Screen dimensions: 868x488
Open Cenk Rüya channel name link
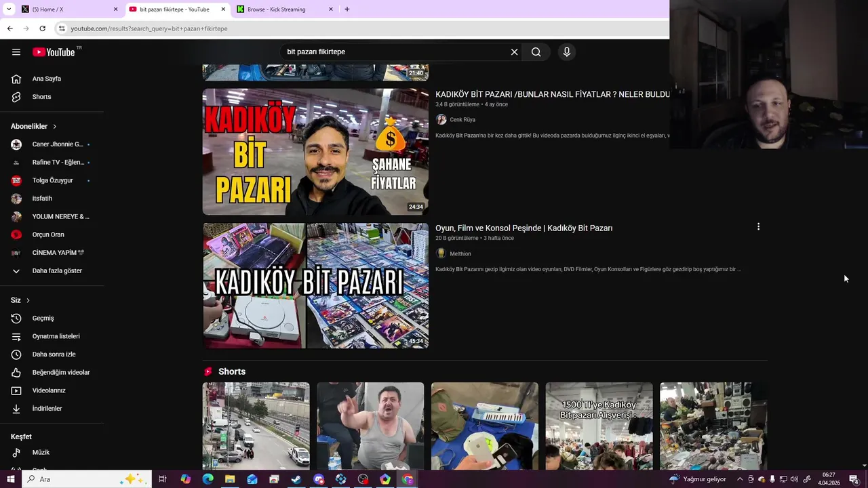pyautogui.click(x=462, y=120)
